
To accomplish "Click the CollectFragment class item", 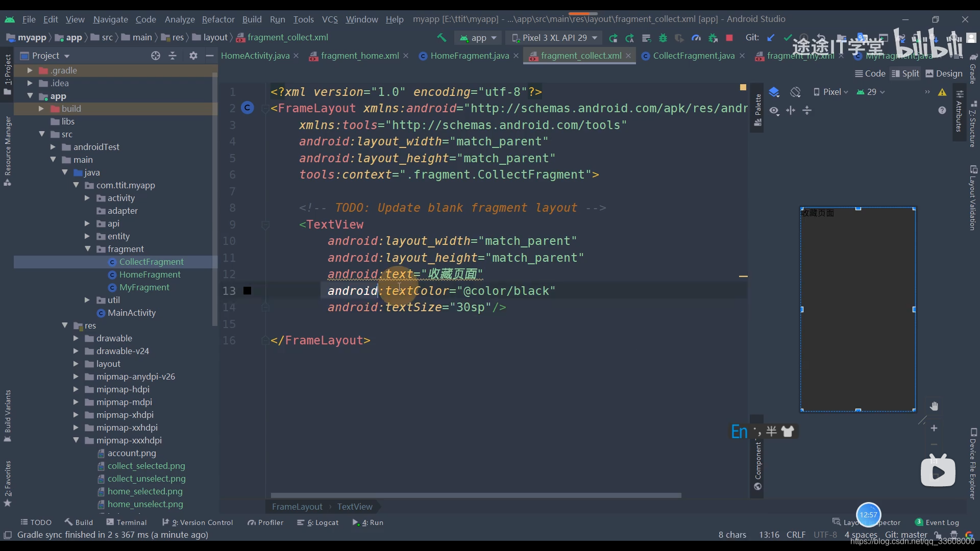I will coord(152,262).
